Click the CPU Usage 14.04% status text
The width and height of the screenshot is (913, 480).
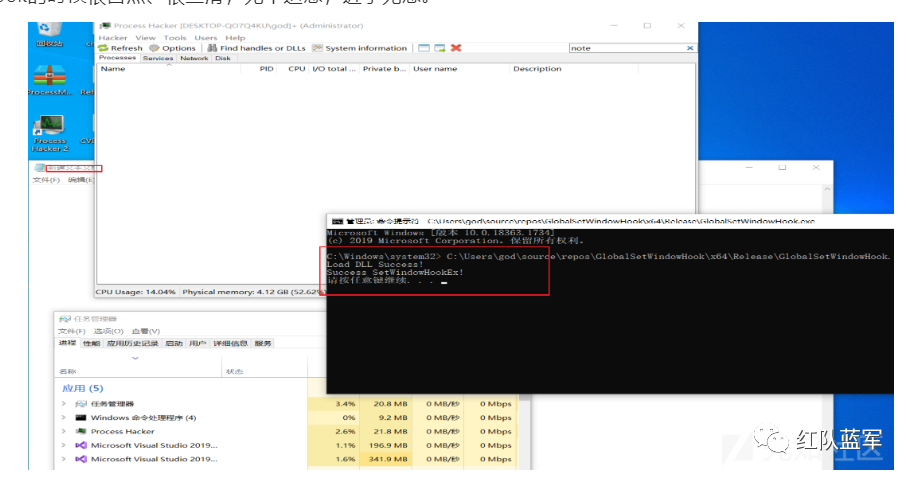[136, 292]
